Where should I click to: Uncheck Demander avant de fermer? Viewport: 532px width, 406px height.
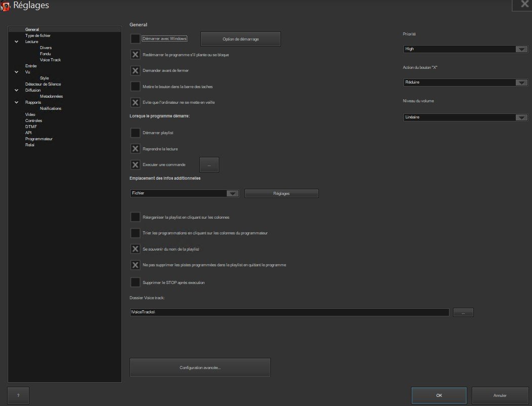[135, 70]
